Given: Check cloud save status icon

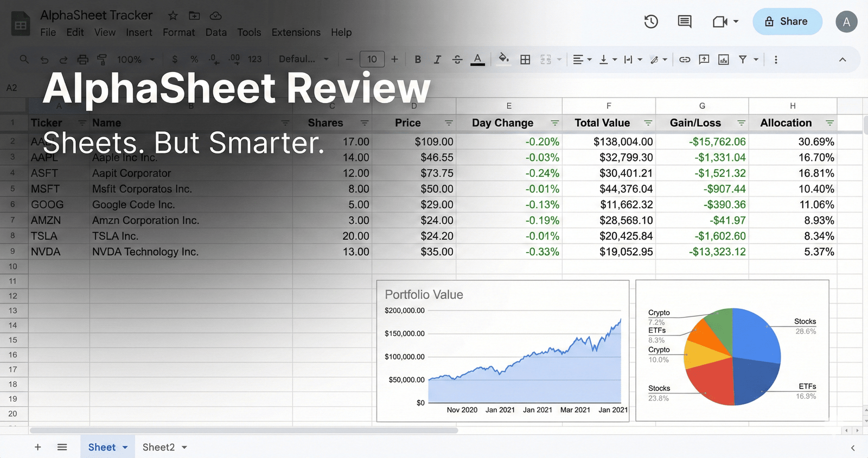Looking at the screenshot, I should point(215,16).
